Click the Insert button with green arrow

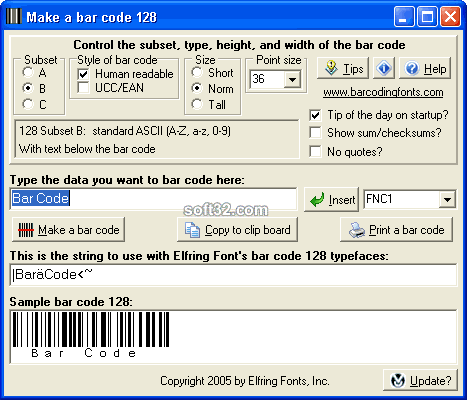coord(331,199)
